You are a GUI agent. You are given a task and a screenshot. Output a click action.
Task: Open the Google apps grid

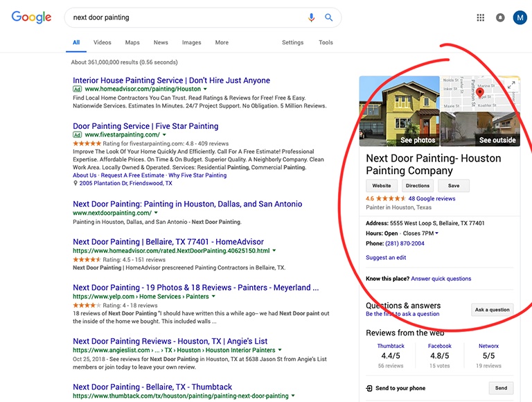tap(481, 17)
